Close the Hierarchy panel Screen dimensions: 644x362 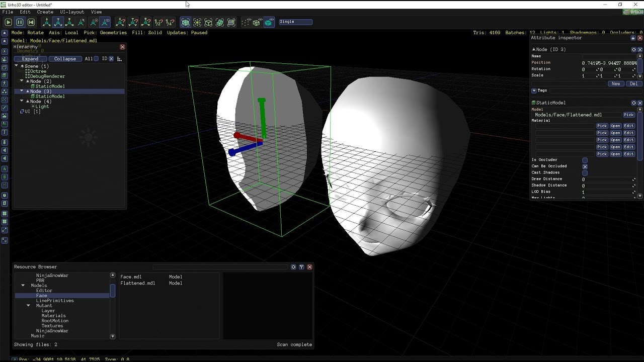(122, 47)
